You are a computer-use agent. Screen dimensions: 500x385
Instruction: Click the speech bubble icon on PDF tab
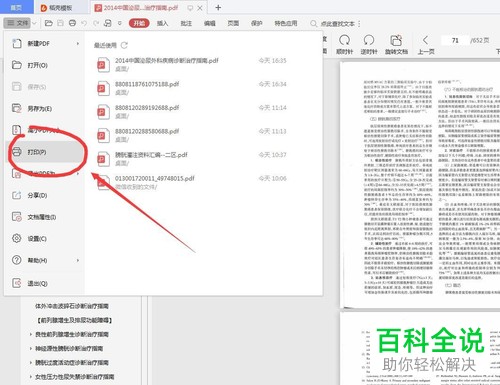190,8
